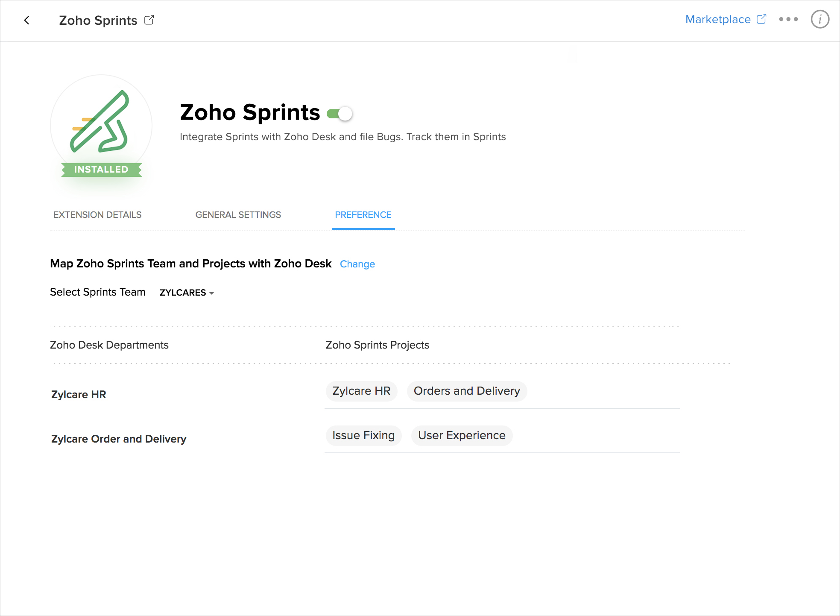
Task: Click the User Experience project tag
Action: pos(462,436)
